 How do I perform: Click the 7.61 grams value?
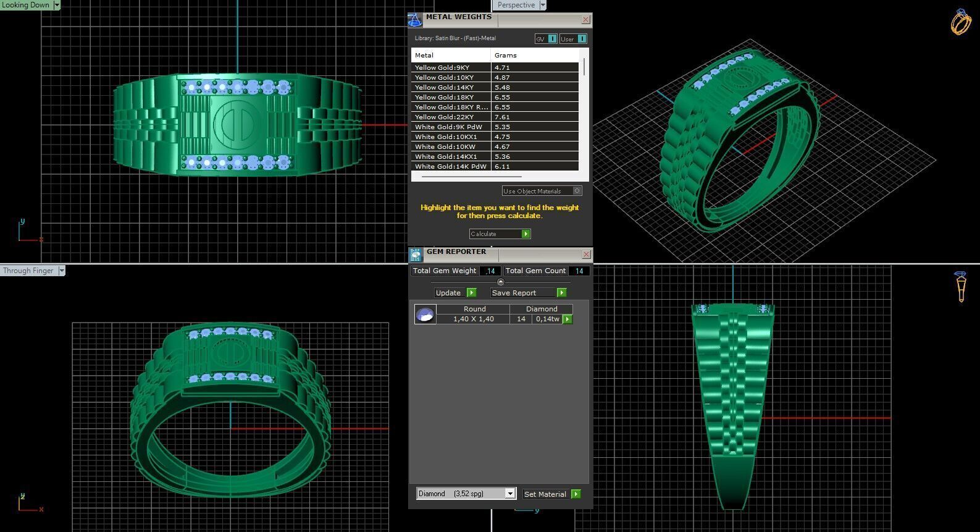(x=502, y=117)
